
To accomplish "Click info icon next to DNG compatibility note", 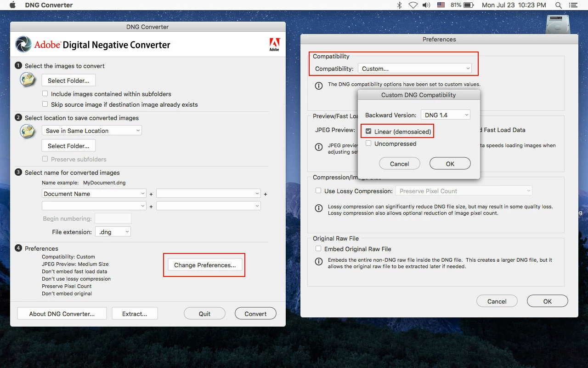I will click(x=318, y=86).
